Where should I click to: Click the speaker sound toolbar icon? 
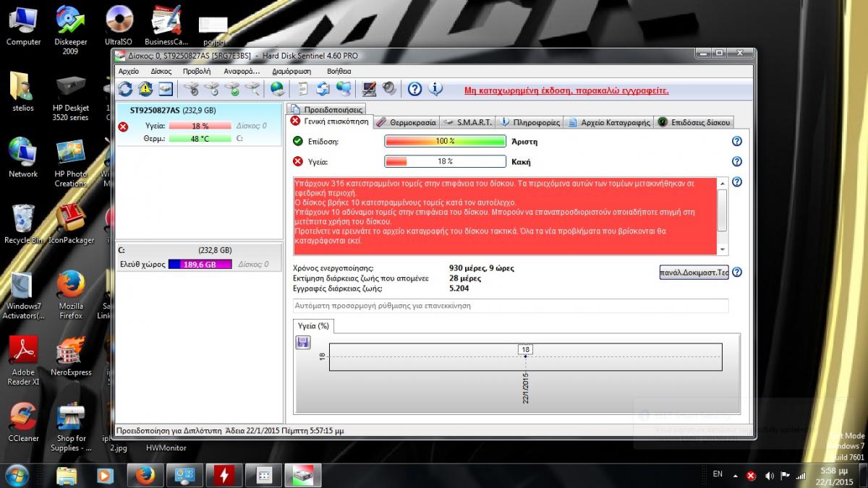tap(389, 89)
